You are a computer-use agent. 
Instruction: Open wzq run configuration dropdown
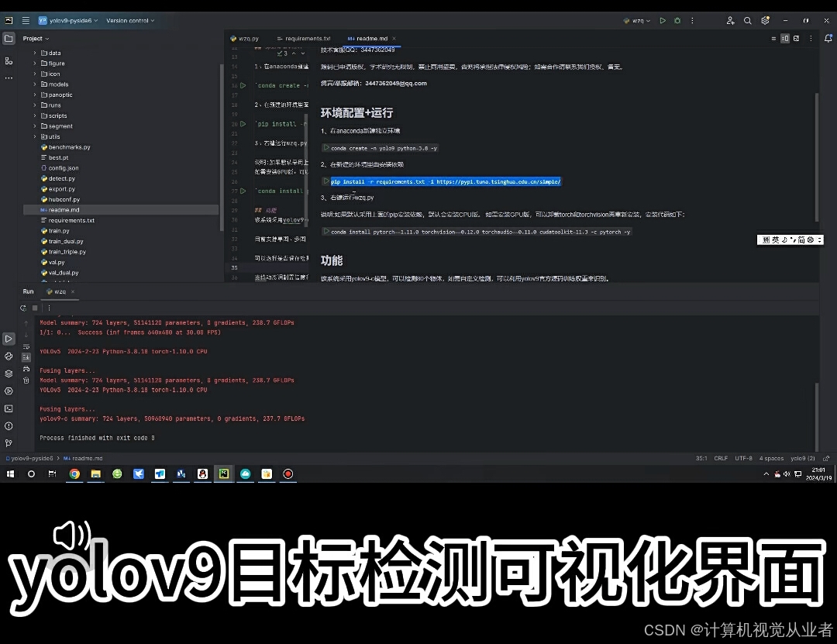(637, 20)
